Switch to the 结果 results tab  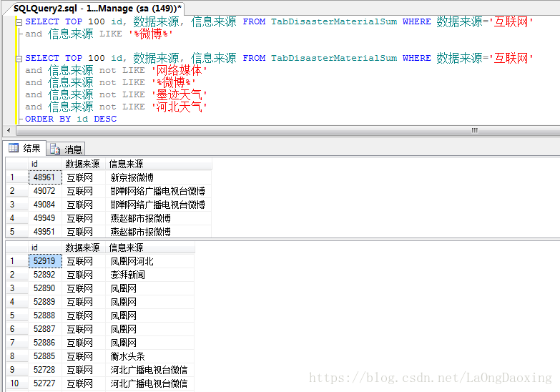coord(24,148)
